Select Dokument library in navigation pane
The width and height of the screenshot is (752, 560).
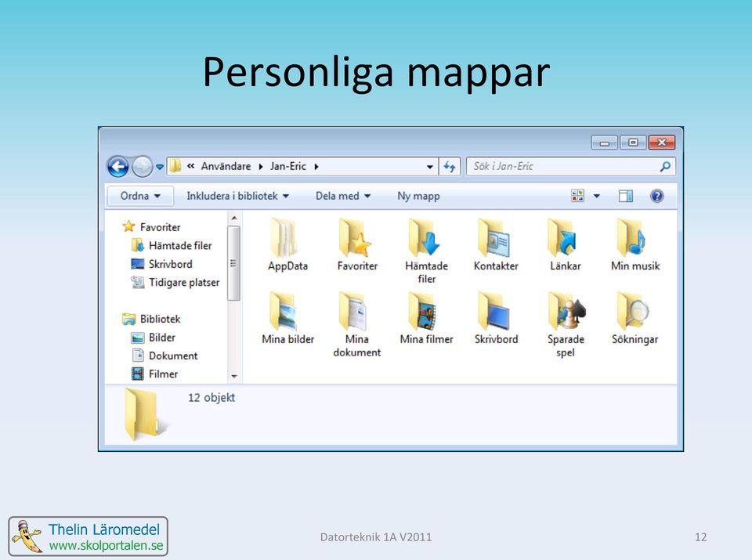(x=164, y=356)
